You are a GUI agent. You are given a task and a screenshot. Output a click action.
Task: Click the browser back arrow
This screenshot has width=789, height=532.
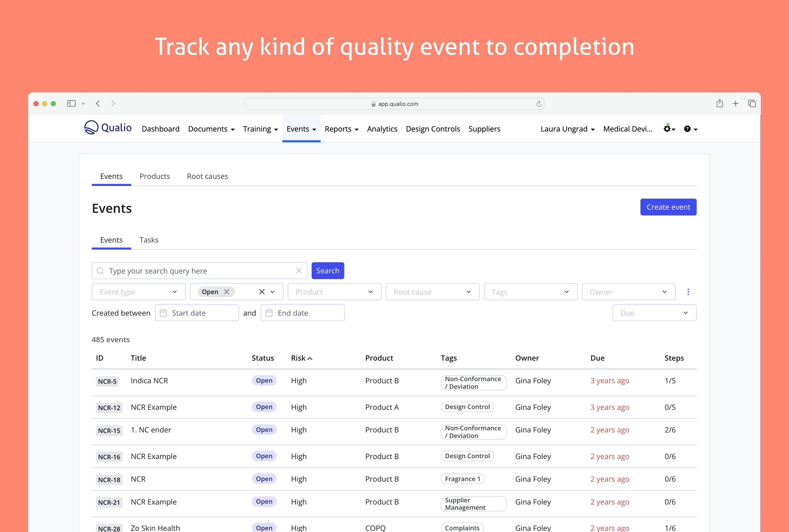(x=98, y=103)
